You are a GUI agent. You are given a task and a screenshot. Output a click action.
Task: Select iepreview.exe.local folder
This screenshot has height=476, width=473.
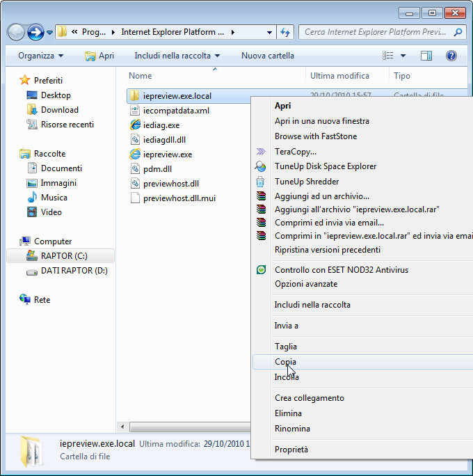(177, 96)
